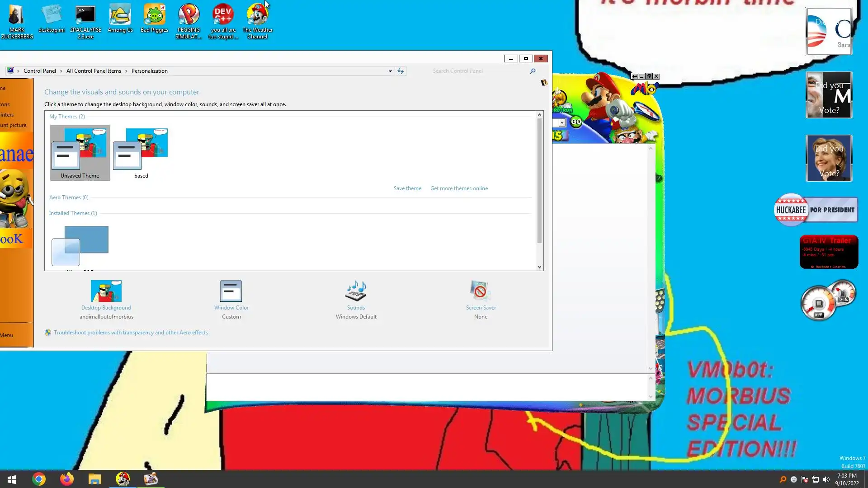868x488 pixels.
Task: Click the themes list scroll down arrow
Action: [539, 267]
